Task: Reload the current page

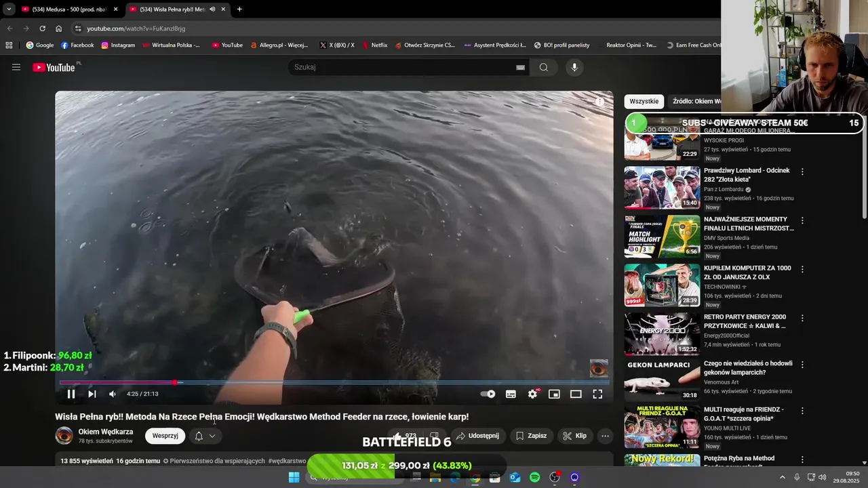Action: click(42, 28)
